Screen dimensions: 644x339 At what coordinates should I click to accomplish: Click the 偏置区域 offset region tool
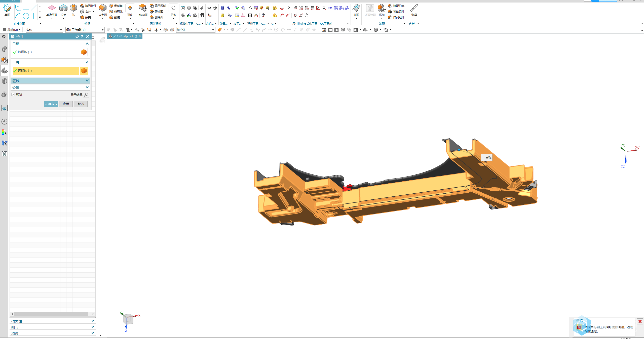coord(158,6)
